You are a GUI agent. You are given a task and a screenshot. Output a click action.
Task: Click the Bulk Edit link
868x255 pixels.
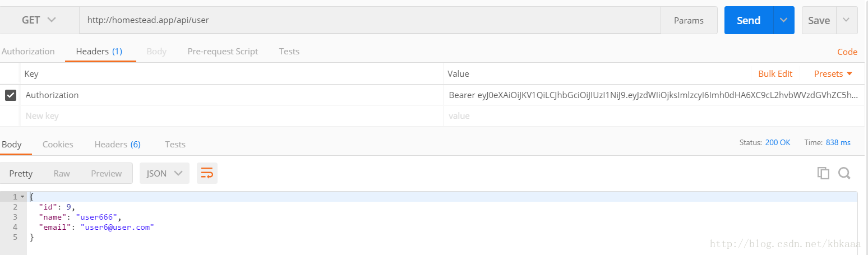[x=775, y=73]
